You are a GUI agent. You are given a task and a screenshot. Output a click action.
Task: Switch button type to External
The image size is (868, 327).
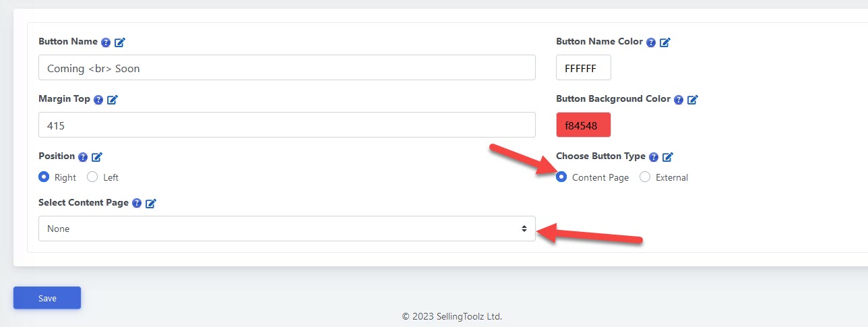coord(645,177)
